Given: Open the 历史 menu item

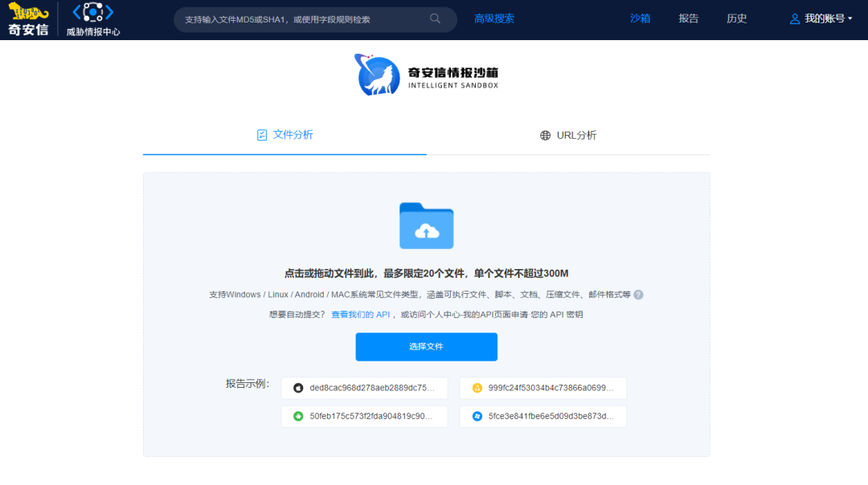Looking at the screenshot, I should [737, 18].
